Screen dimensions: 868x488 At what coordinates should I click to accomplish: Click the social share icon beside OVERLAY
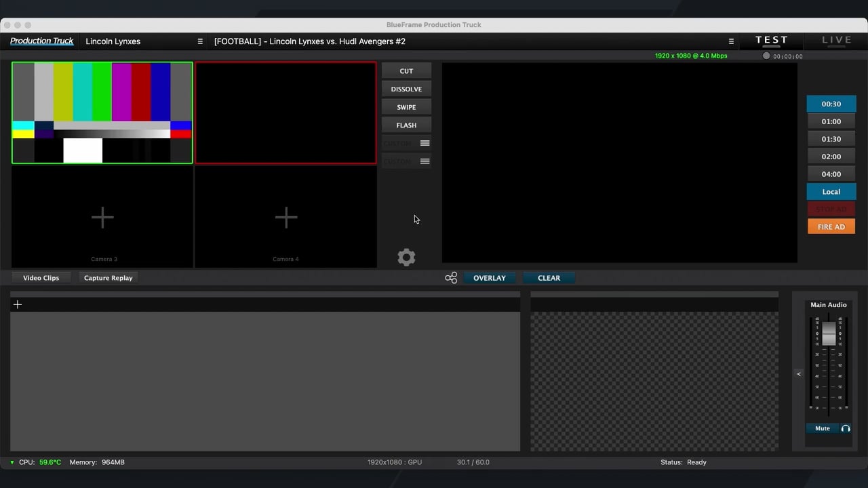pyautogui.click(x=451, y=278)
